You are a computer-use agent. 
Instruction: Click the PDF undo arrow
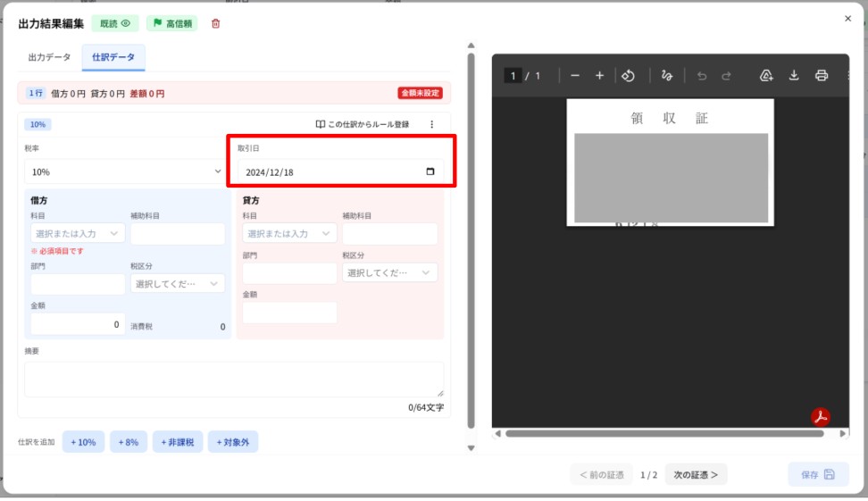(702, 75)
